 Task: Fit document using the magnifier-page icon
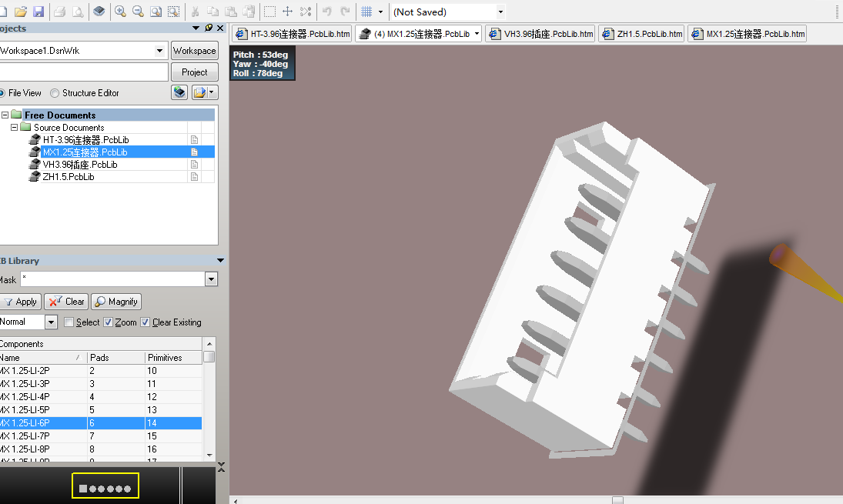tap(156, 12)
